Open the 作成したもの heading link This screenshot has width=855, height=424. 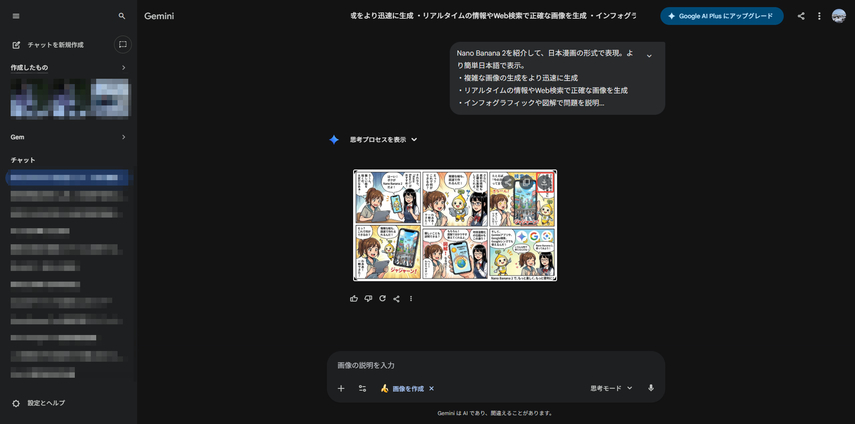tap(29, 68)
